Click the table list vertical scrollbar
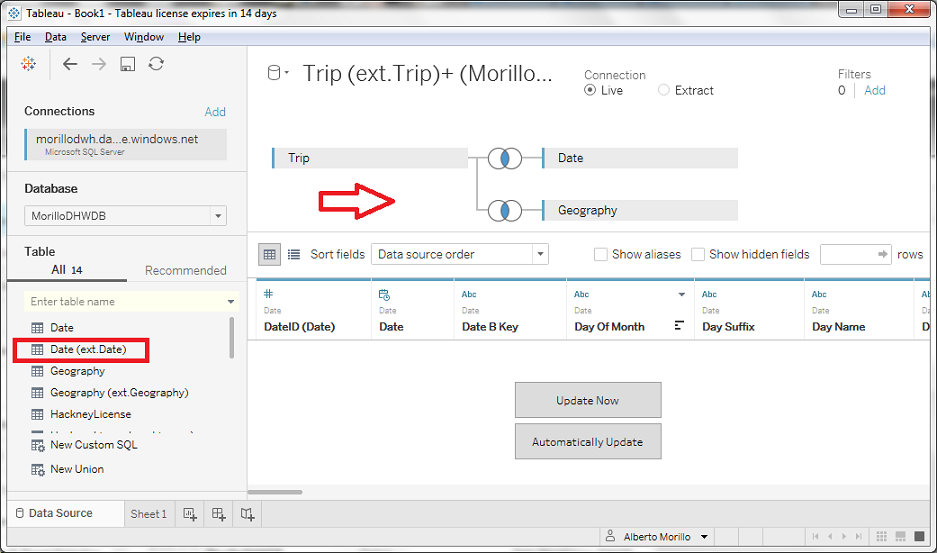 coord(232,338)
